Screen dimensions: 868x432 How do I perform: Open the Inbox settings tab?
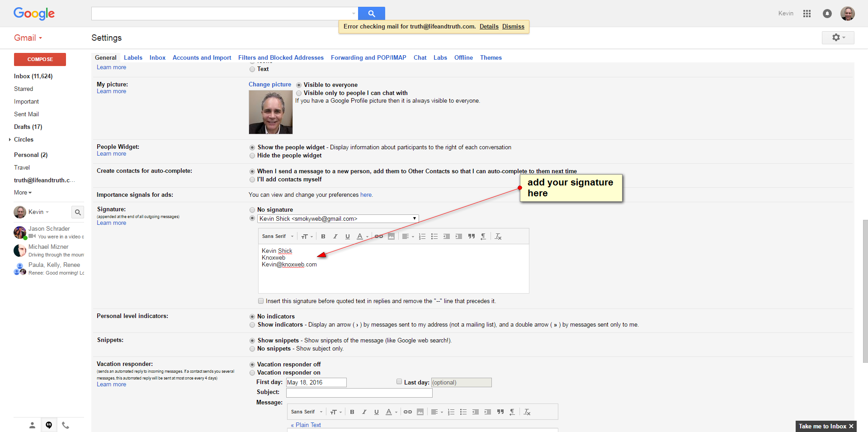(x=157, y=57)
